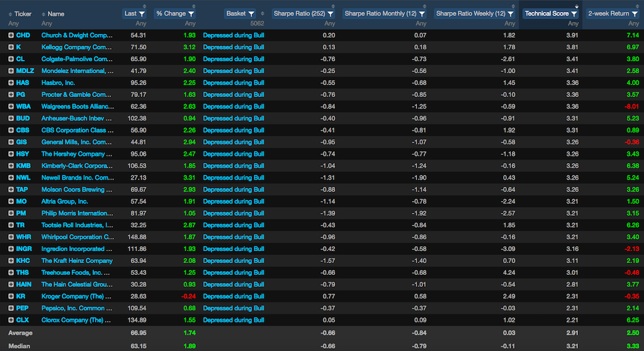The height and width of the screenshot is (351, 644).
Task: Sort by the Last column header
Action: pyautogui.click(x=130, y=14)
